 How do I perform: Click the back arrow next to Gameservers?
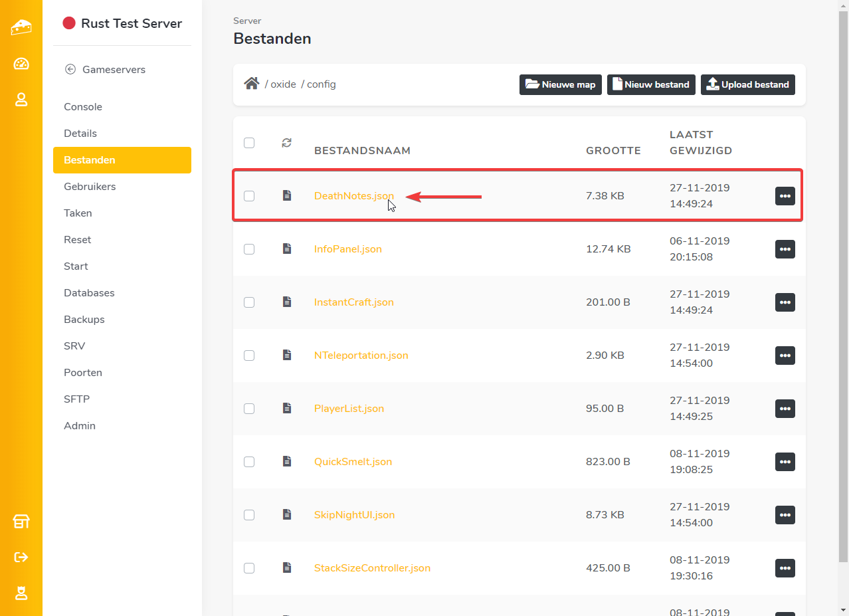70,70
